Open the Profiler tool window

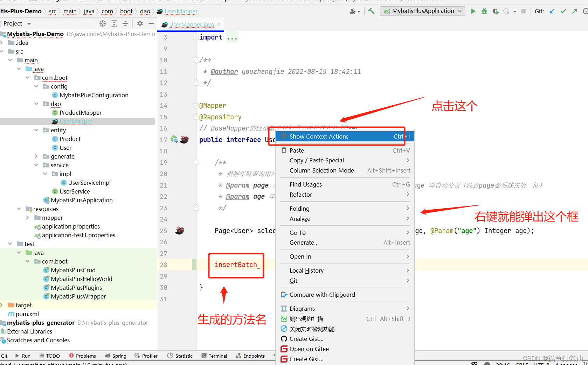[146, 356]
